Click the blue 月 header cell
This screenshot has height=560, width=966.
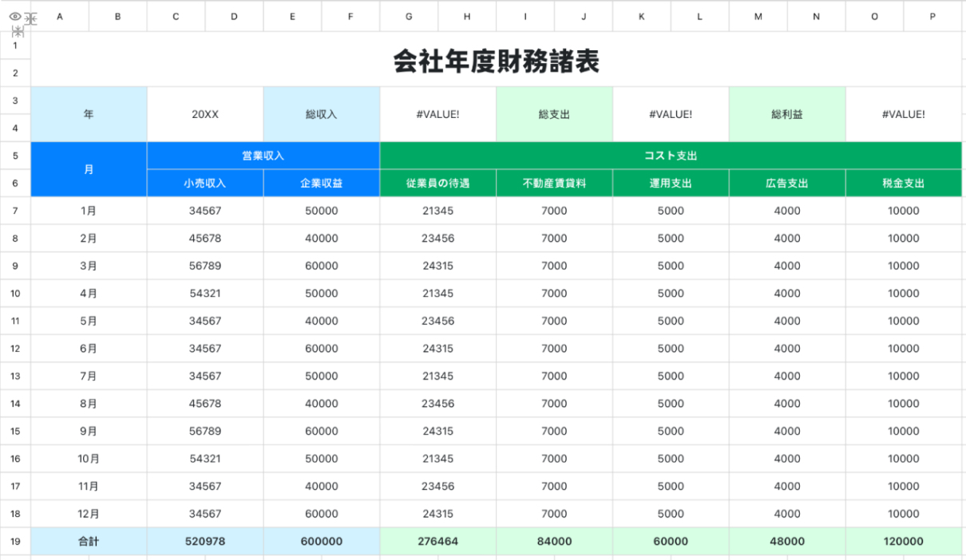(x=89, y=169)
